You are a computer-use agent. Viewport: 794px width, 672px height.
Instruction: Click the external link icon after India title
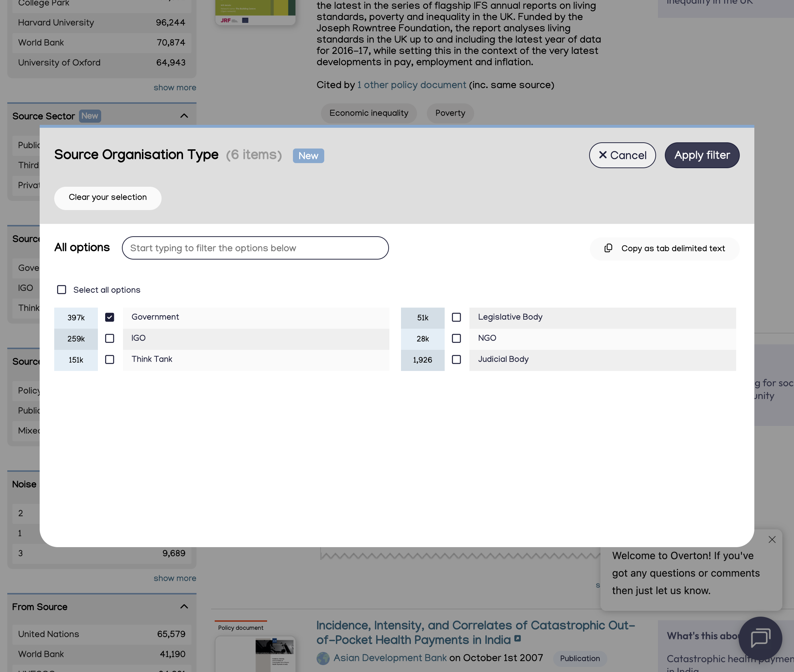pyautogui.click(x=517, y=639)
